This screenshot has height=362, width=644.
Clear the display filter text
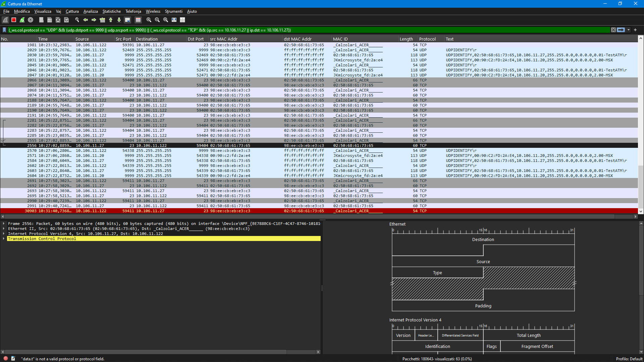coord(613,30)
